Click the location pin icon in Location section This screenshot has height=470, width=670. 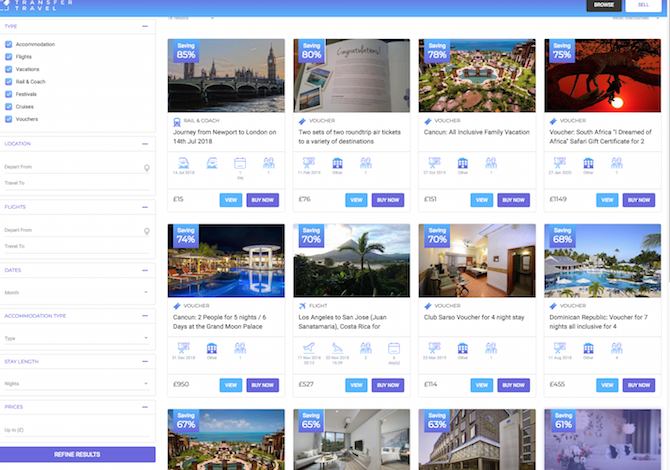147,168
